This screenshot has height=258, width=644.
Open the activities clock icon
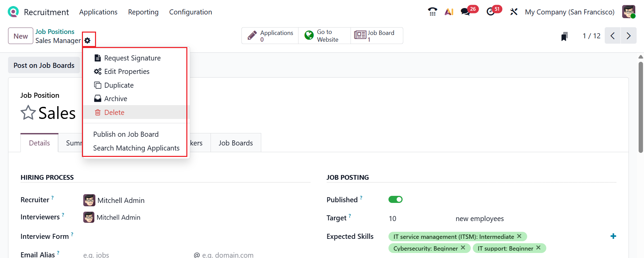[491, 12]
